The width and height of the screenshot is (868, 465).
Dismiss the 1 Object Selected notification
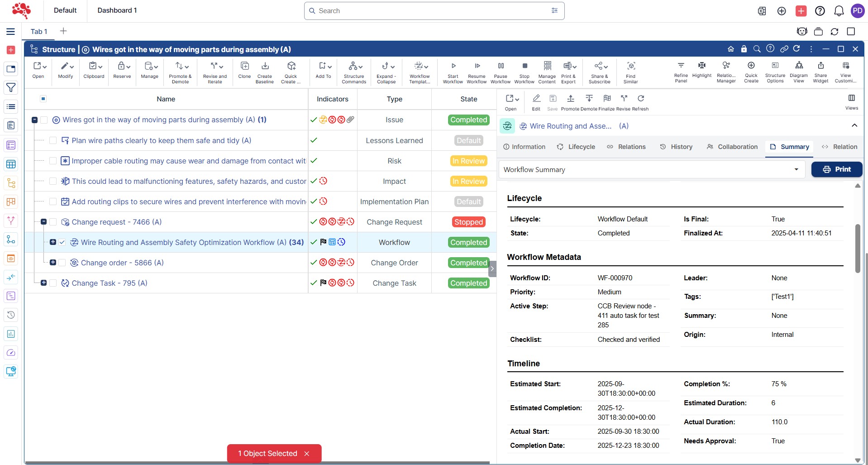(x=307, y=454)
